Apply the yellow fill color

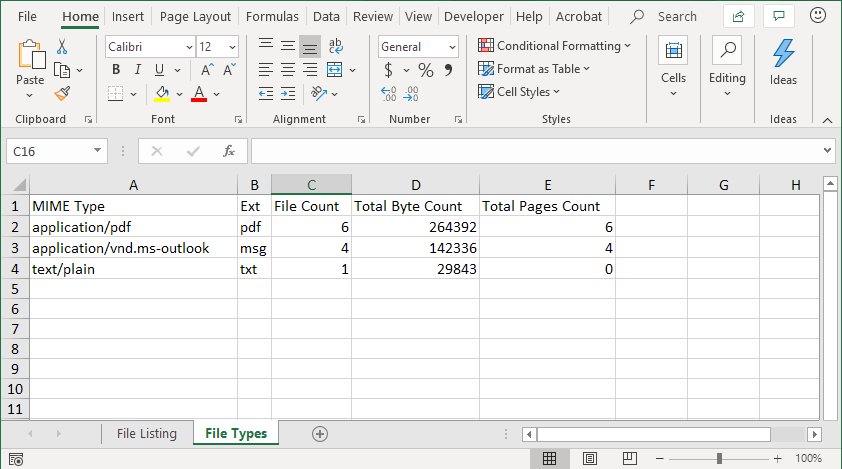(x=162, y=94)
